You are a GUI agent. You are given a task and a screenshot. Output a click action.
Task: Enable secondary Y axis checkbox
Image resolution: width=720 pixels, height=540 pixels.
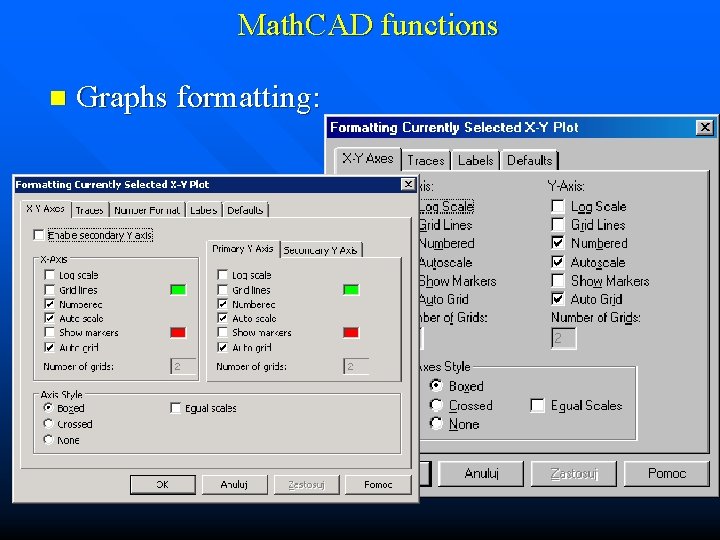(x=39, y=235)
